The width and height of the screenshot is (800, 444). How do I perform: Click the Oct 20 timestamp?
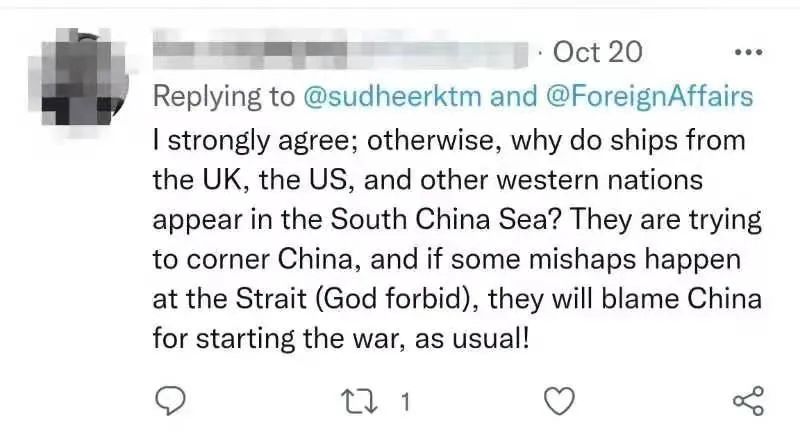tap(597, 52)
